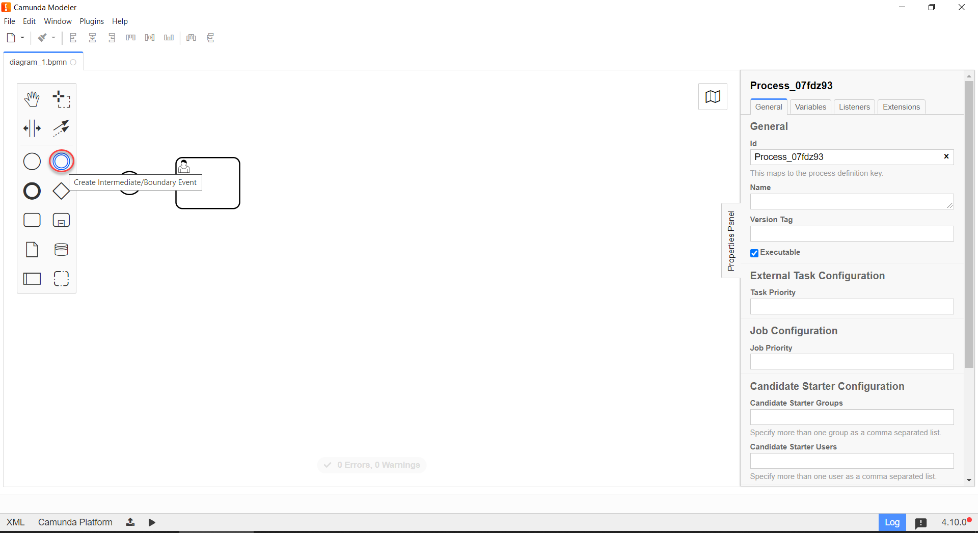The height and width of the screenshot is (533, 980).
Task: Click the Camunda Modeler app icon
Action: [6, 7]
